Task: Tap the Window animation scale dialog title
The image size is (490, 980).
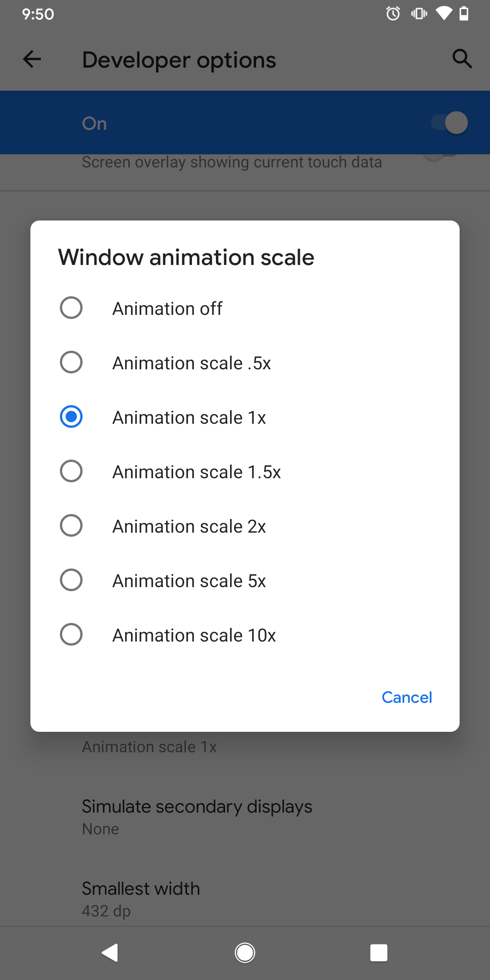Action: point(186,257)
